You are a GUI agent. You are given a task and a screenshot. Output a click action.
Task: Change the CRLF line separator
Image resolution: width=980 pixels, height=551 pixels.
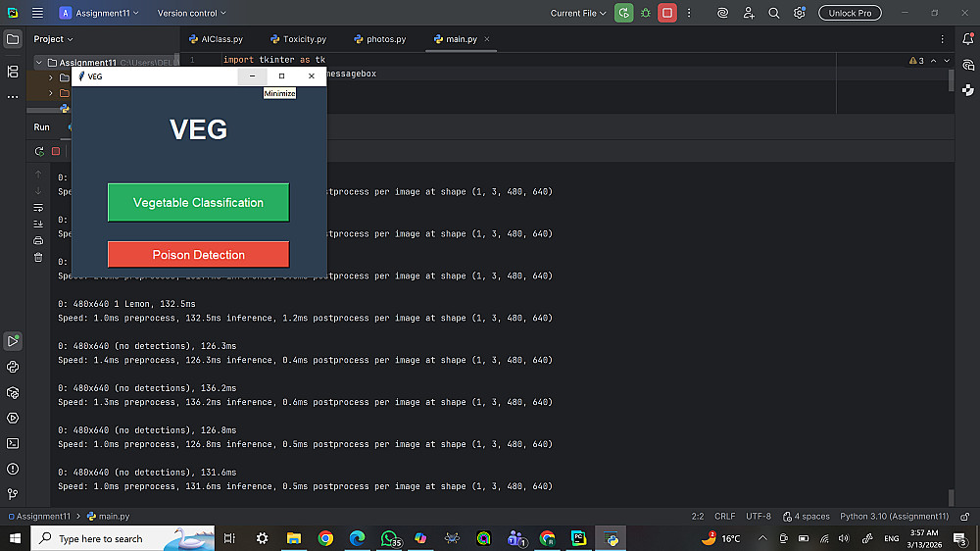[724, 517]
